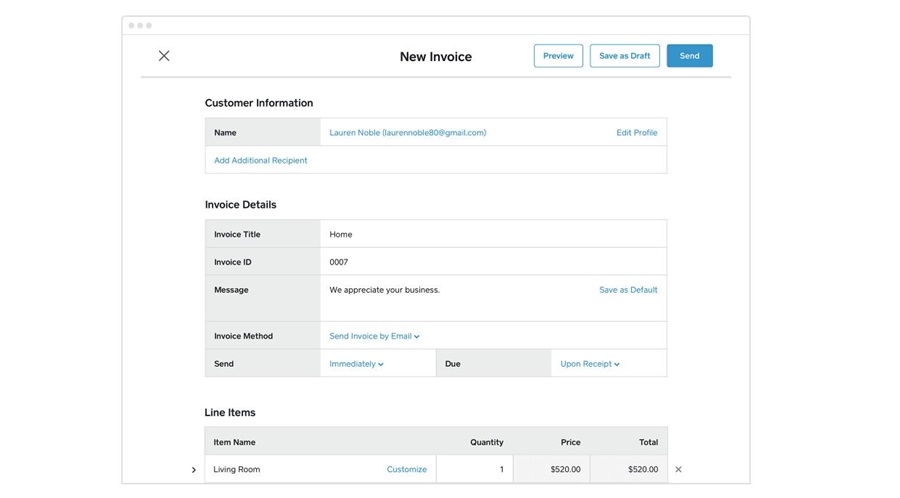Click the Customer Information heading
This screenshot has height=498, width=900.
(x=259, y=103)
